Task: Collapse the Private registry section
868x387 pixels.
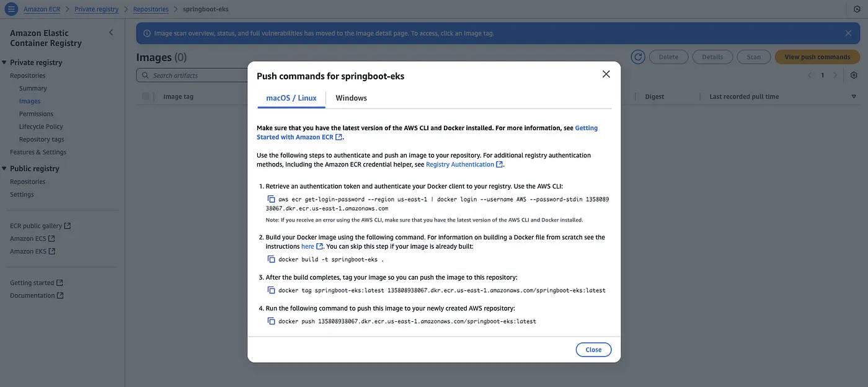Action: click(x=4, y=63)
